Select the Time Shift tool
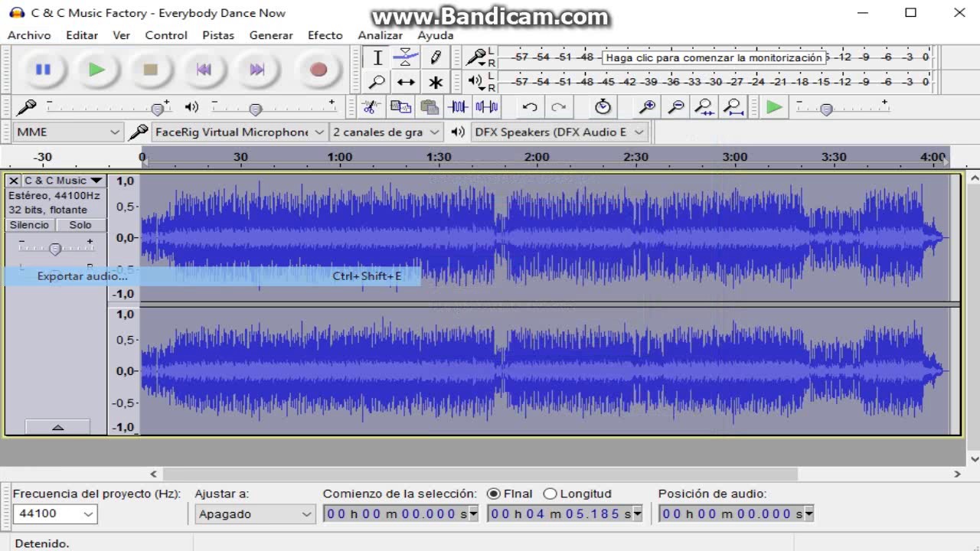The width and height of the screenshot is (980, 551). (406, 82)
